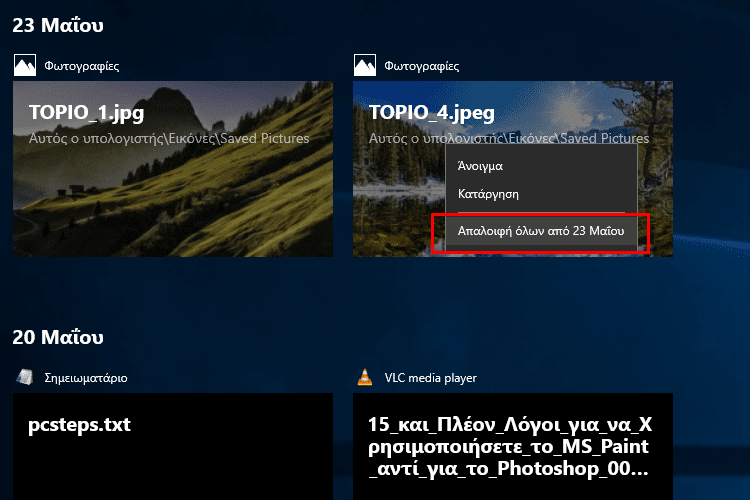Click Φωτογραφίες label above TOPIO_4.jpeg
This screenshot has height=500, width=750.
(x=422, y=66)
